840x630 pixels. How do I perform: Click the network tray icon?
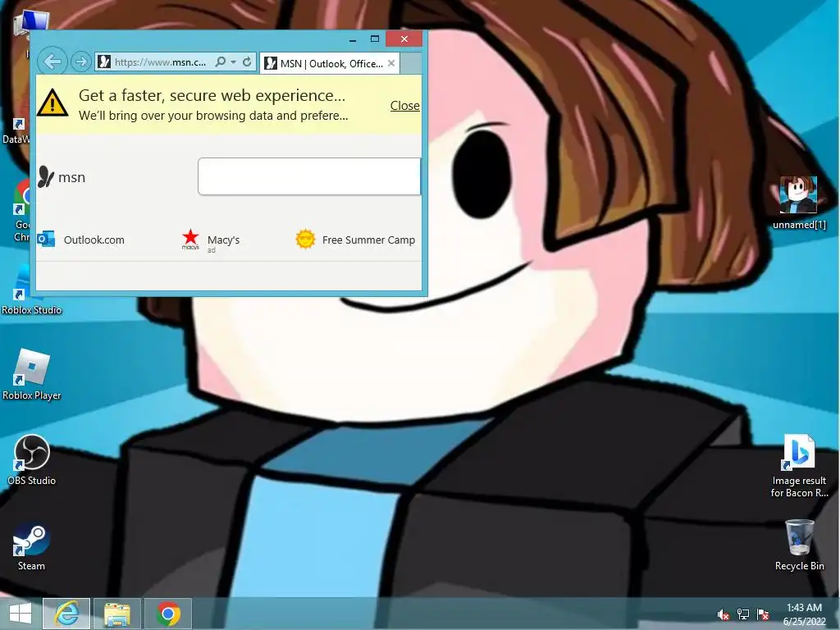(x=742, y=614)
